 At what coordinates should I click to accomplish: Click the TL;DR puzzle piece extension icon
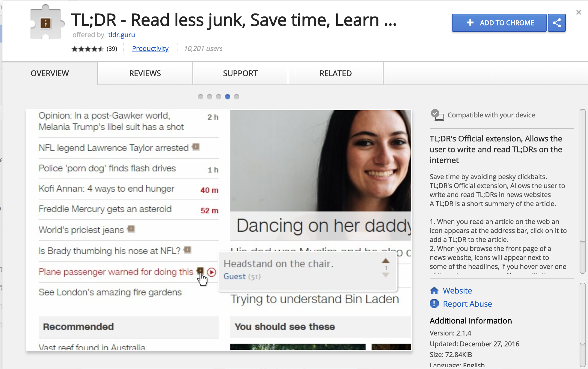click(46, 23)
